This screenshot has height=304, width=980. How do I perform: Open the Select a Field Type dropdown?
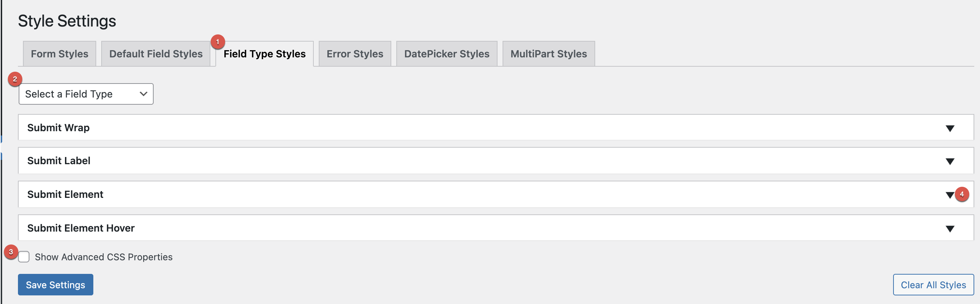pyautogui.click(x=85, y=94)
